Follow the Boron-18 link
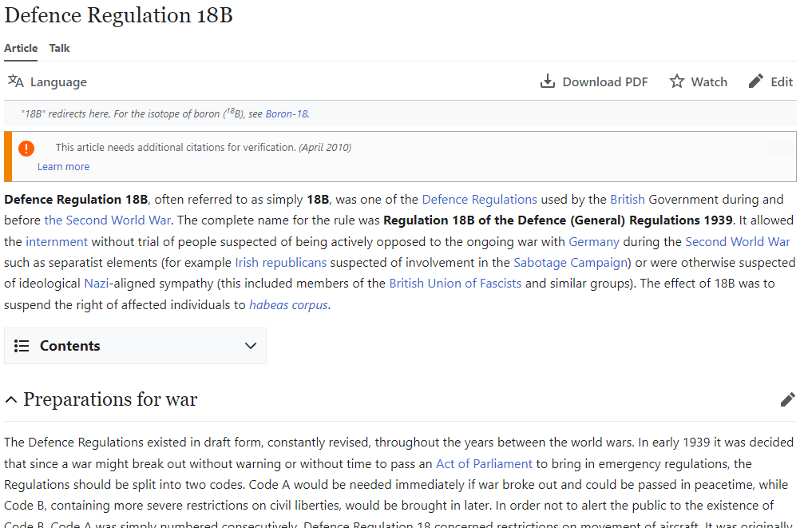The image size is (812, 528). tap(287, 113)
